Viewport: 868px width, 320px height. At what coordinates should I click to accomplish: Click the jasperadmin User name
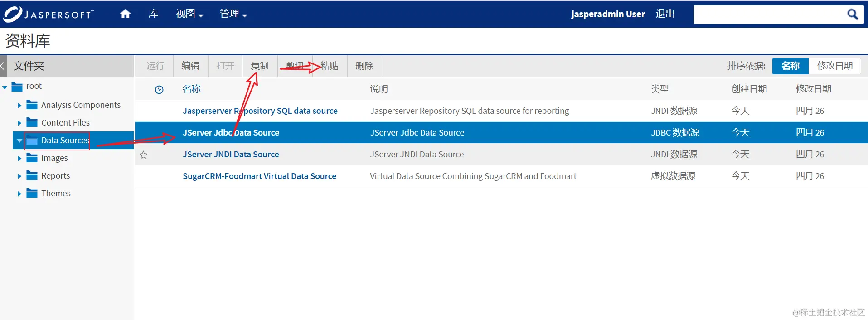[608, 14]
